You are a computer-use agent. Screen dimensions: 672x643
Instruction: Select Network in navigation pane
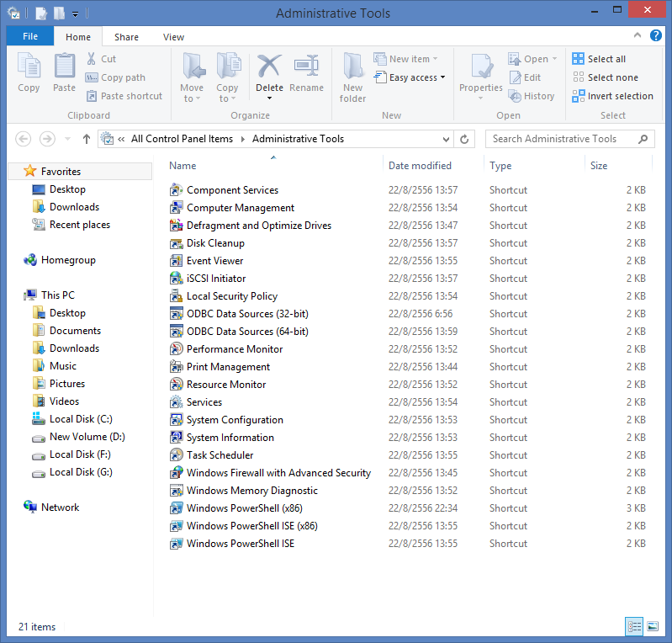coord(60,507)
